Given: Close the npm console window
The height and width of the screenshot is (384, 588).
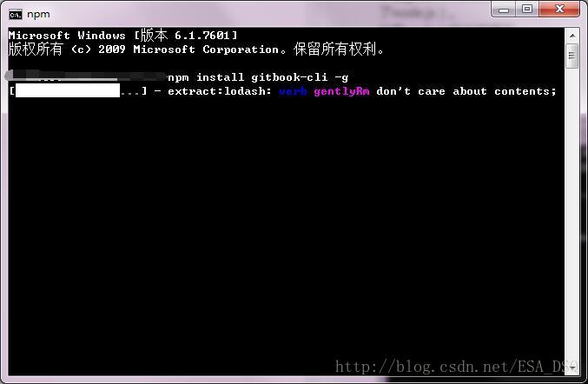Looking at the screenshot, I should (x=559, y=9).
